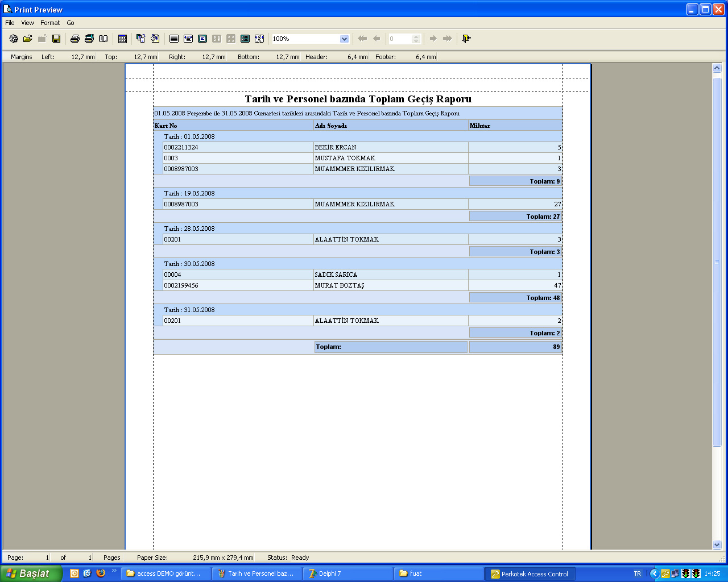
Task: Click the vertical scrollbar down arrow
Action: (x=717, y=544)
